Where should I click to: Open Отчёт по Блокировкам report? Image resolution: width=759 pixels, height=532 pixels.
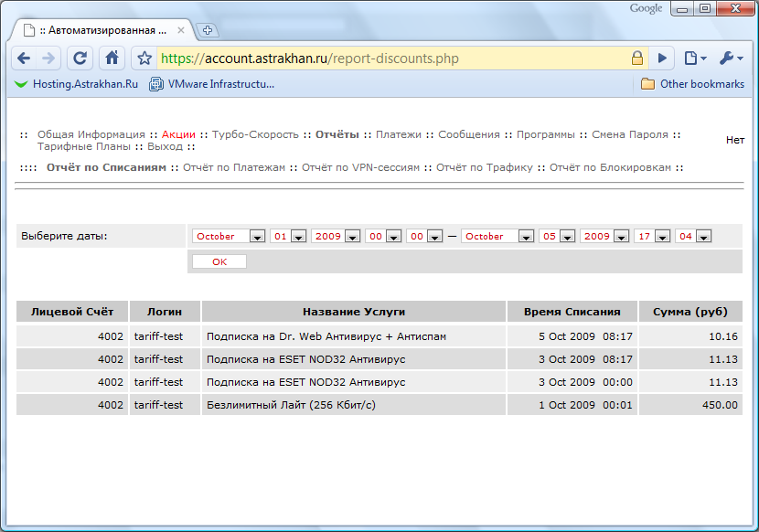point(610,167)
